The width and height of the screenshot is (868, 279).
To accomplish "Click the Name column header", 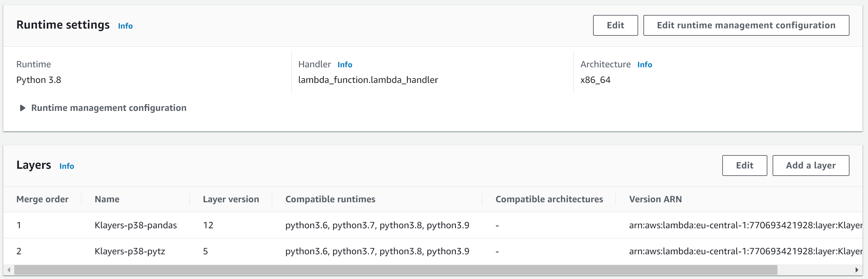I will (107, 199).
